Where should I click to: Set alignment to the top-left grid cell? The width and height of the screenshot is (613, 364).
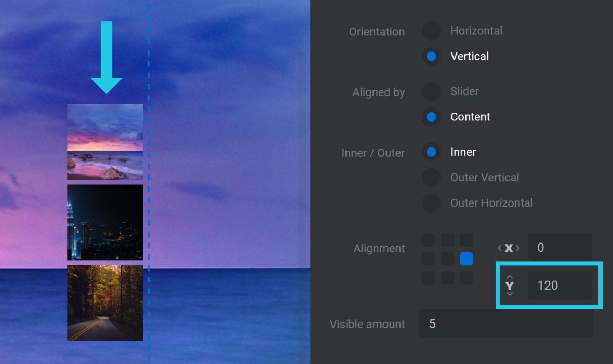point(429,240)
